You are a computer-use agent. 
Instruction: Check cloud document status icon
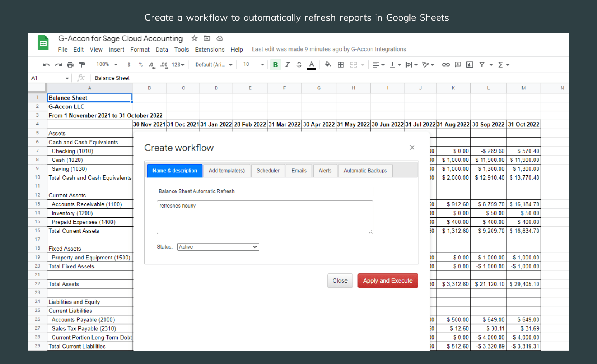[220, 38]
